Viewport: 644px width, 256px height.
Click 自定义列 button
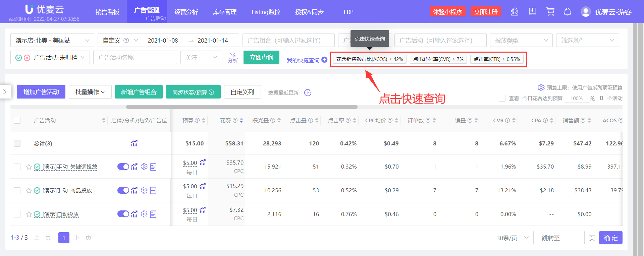(x=243, y=92)
